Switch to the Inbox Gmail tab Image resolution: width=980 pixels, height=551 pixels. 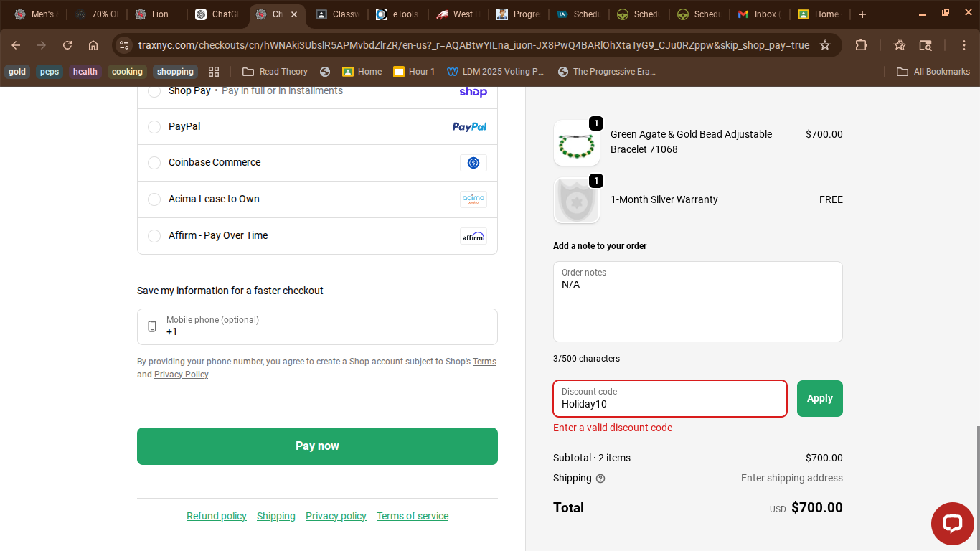pyautogui.click(x=760, y=14)
